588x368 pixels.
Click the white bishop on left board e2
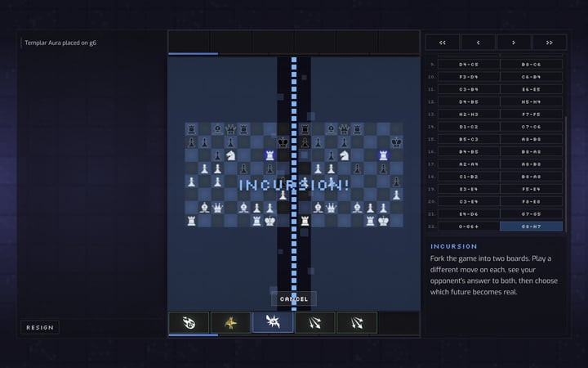[243, 208]
